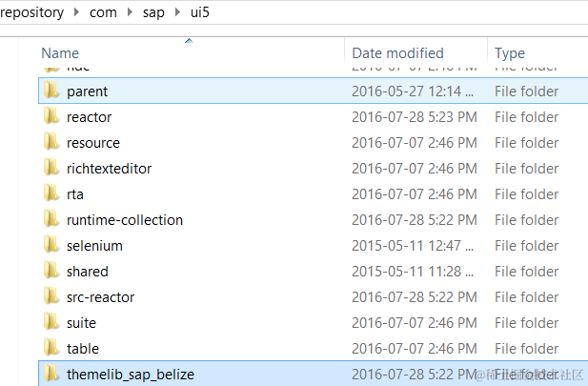This screenshot has width=588, height=386.
Task: Click the src-reactor row's modified date
Action: click(x=415, y=297)
